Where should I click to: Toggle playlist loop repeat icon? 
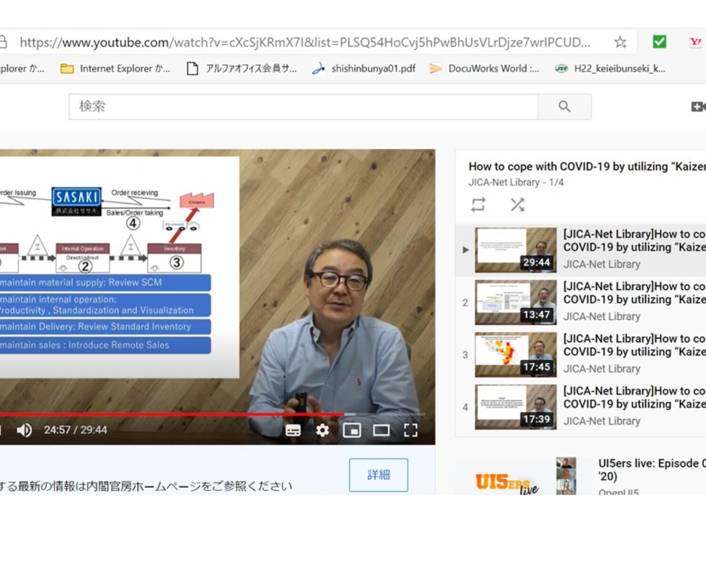coord(478,205)
